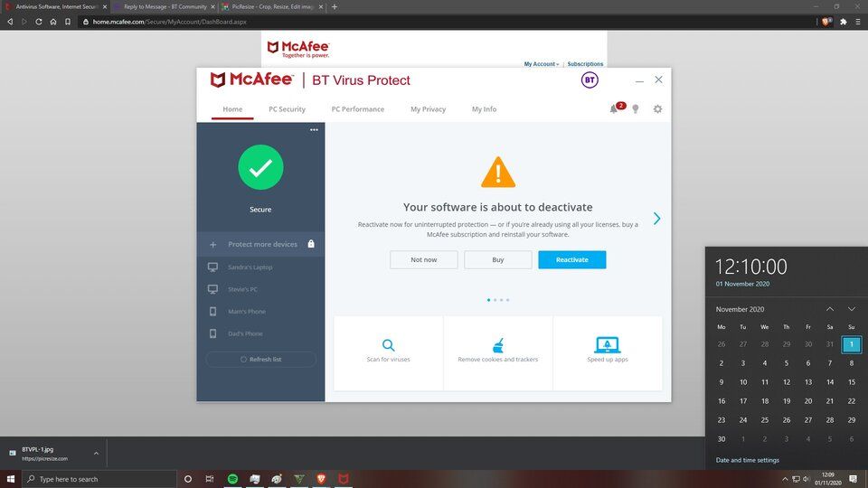The image size is (868, 488).
Task: Click the Scan for viruses magnifier icon
Action: 388,344
